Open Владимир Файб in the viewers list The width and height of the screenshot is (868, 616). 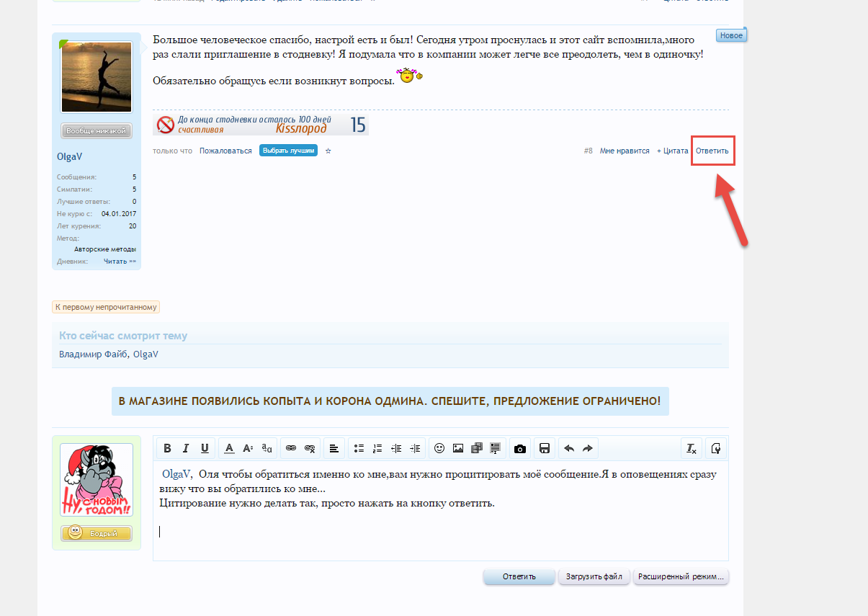tap(93, 354)
